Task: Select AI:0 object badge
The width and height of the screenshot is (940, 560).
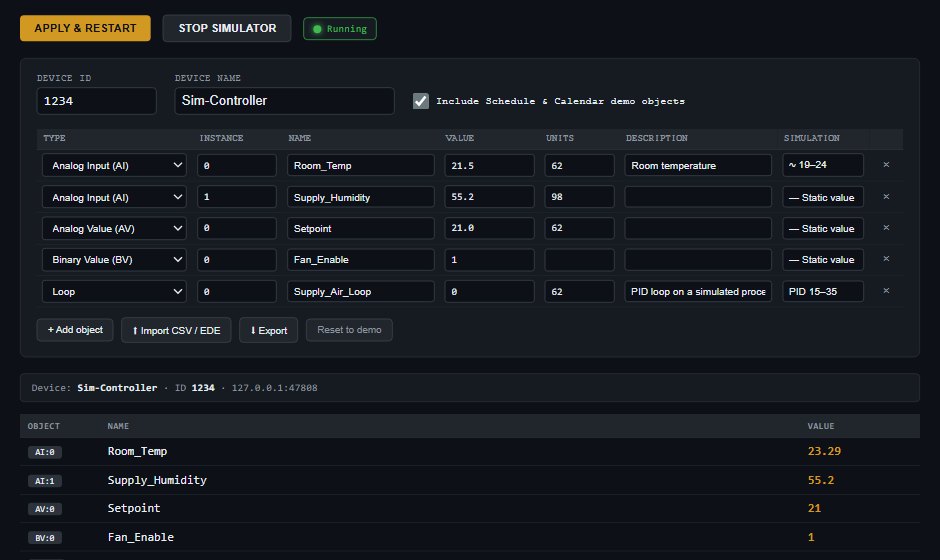Action: 45,452
